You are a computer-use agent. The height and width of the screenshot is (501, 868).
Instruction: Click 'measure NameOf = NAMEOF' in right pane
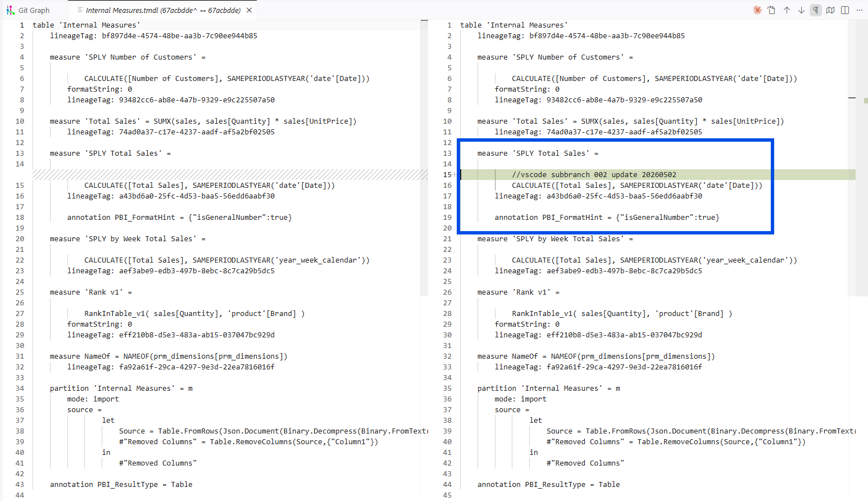click(x=596, y=356)
